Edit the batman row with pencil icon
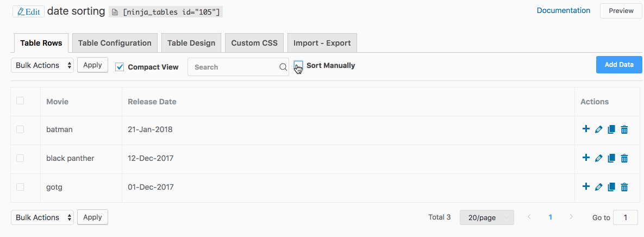This screenshot has height=237, width=644. click(598, 129)
